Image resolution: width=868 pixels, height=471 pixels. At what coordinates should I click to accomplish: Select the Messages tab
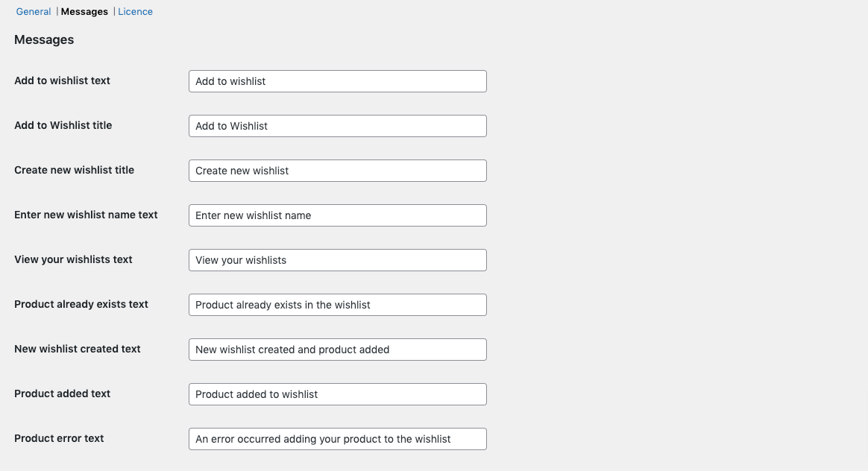(84, 12)
